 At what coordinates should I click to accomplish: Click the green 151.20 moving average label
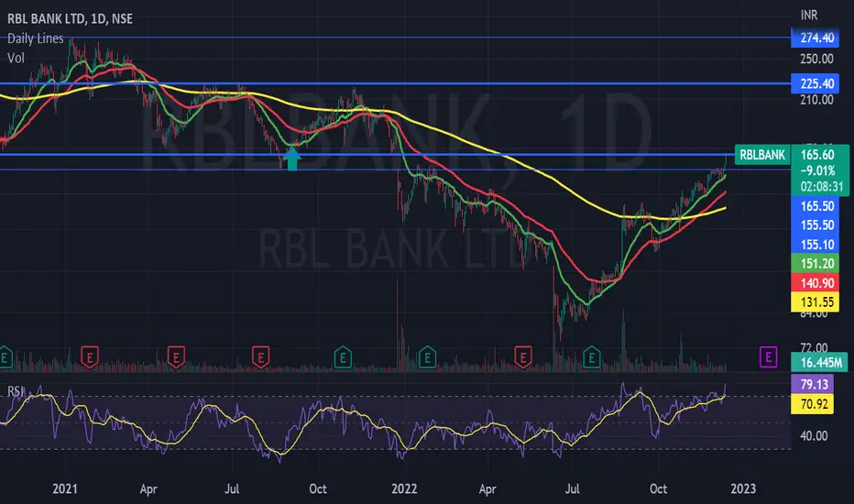point(816,264)
